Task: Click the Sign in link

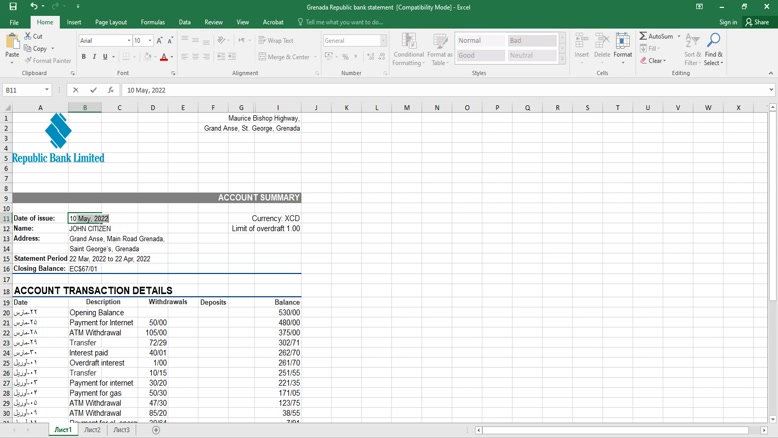Action: [728, 22]
